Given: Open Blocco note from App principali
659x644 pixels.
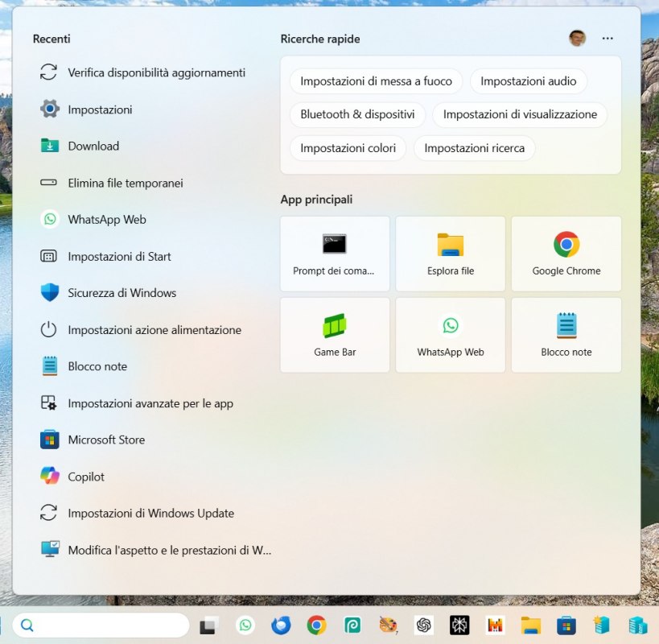Looking at the screenshot, I should pos(566,335).
